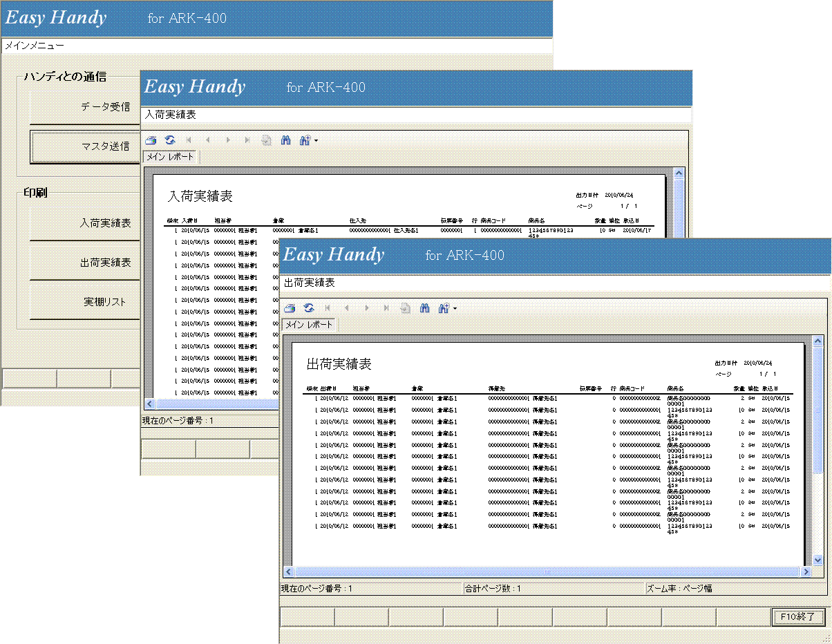Click 印刷 group label in main menu
The width and height of the screenshot is (832, 644).
(x=35, y=193)
